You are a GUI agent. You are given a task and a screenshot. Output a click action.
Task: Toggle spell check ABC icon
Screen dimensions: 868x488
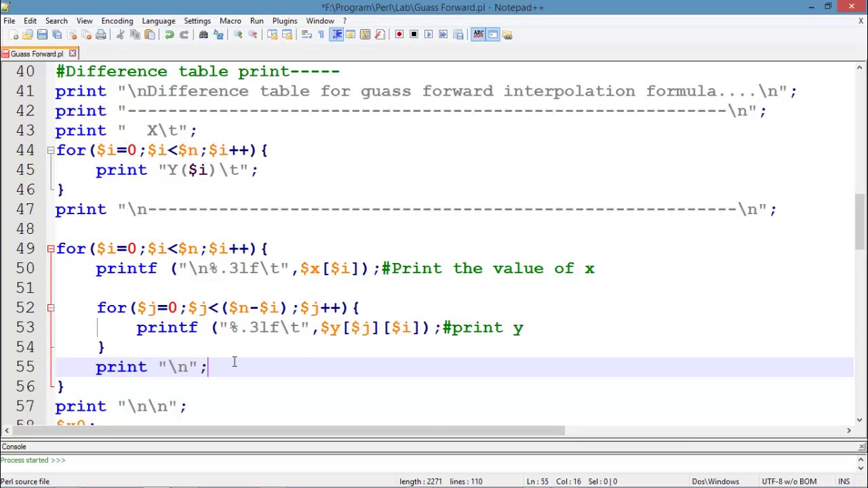pos(478,35)
